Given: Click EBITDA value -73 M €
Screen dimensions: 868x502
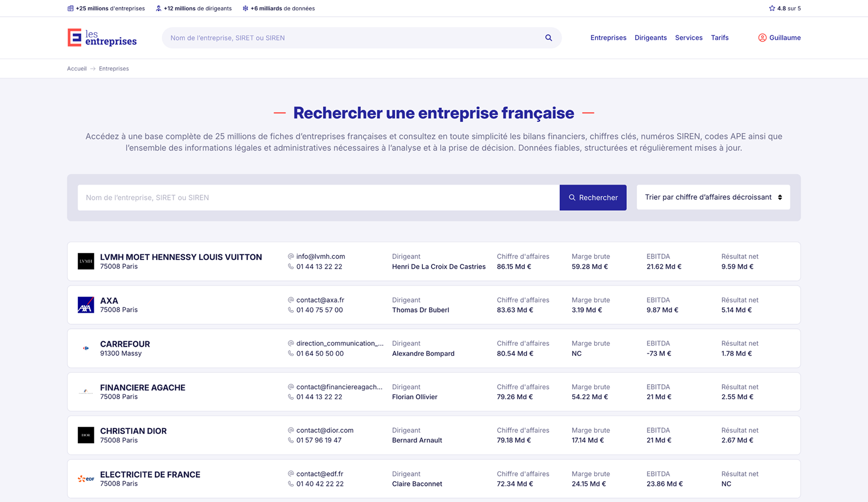Looking at the screenshot, I should (659, 354).
